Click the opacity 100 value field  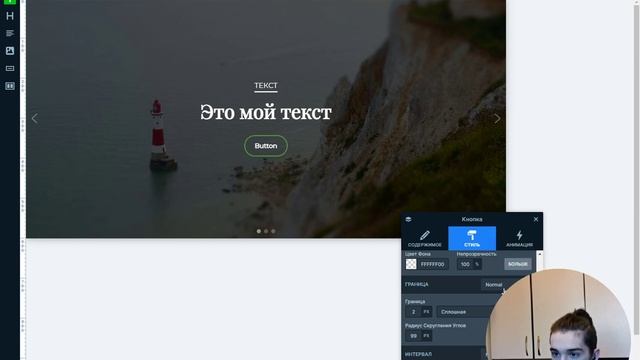[x=465, y=264]
